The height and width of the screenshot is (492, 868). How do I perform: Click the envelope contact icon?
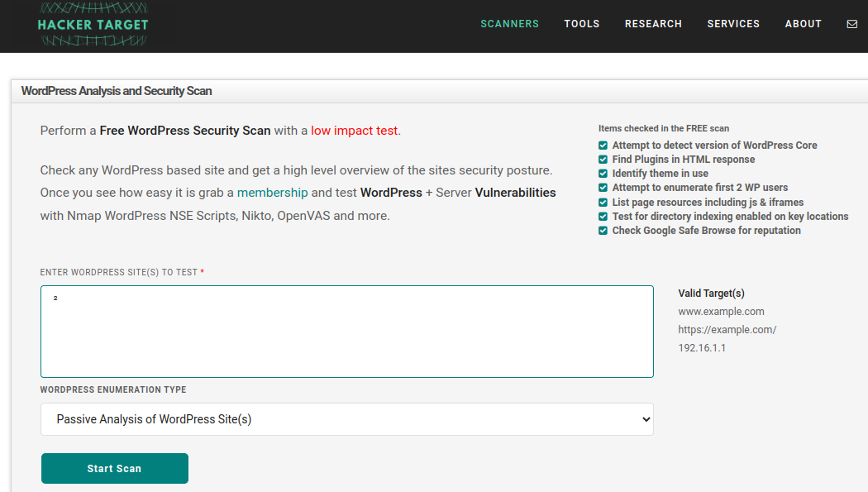click(x=852, y=24)
